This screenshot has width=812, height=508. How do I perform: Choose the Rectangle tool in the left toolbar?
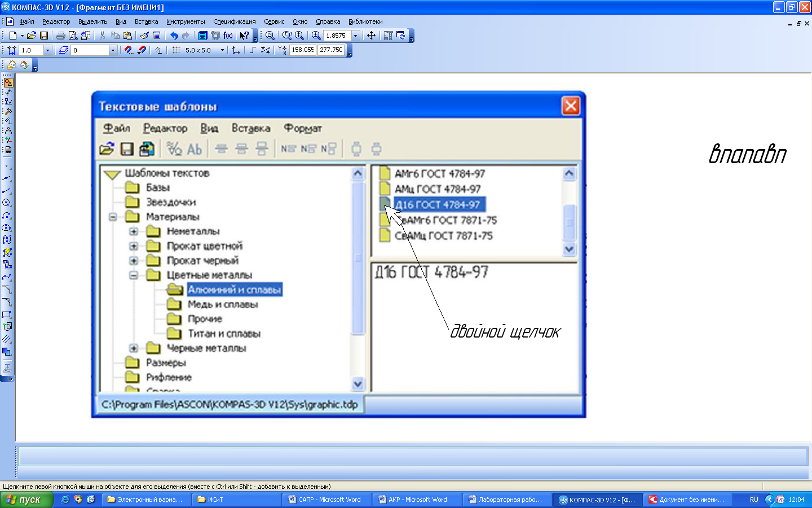click(x=7, y=314)
